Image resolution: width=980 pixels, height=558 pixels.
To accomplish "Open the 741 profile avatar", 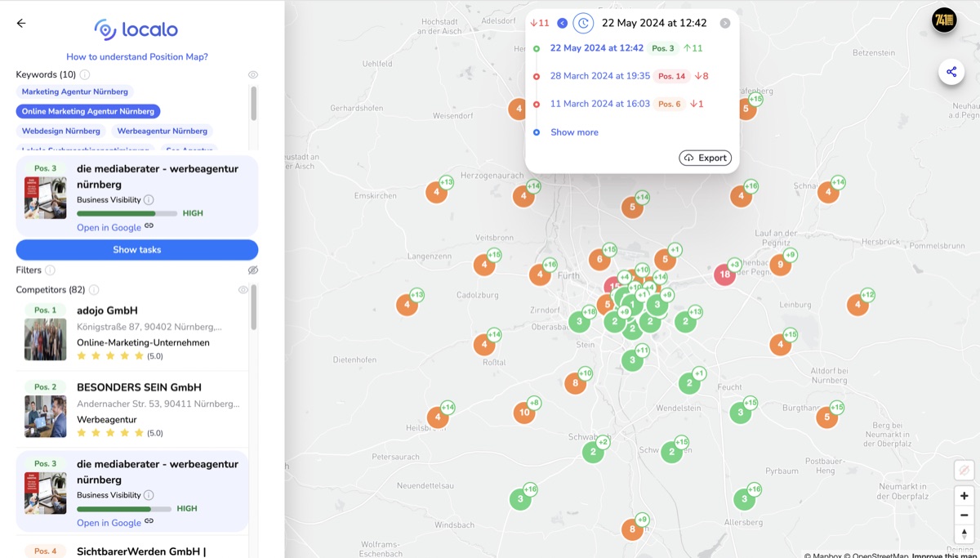I will point(944,20).
